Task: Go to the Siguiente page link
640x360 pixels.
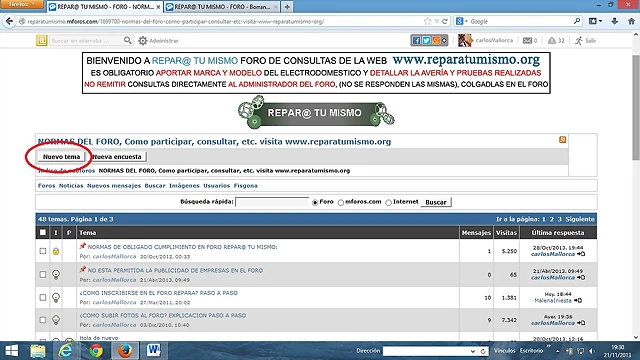Action: tap(580, 219)
